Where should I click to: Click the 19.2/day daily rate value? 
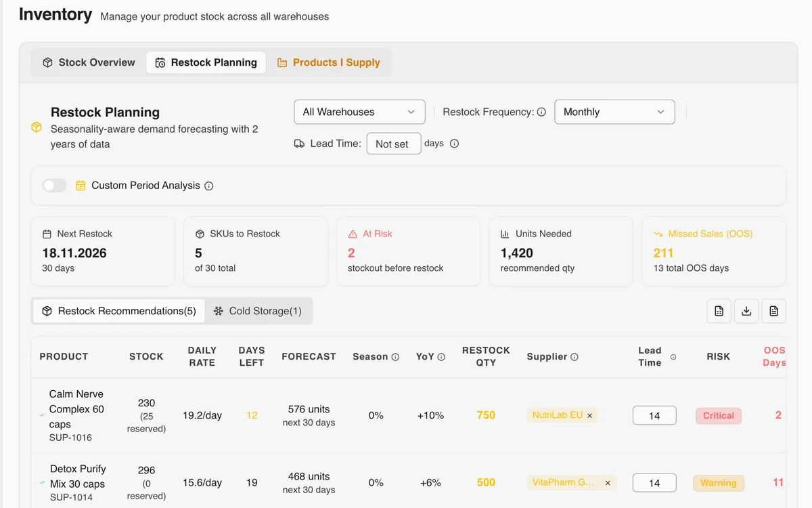click(x=202, y=415)
